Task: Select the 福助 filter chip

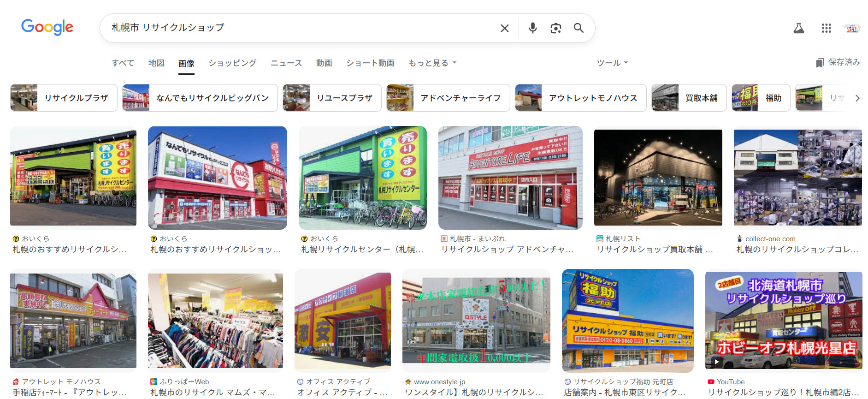Action: pos(761,98)
